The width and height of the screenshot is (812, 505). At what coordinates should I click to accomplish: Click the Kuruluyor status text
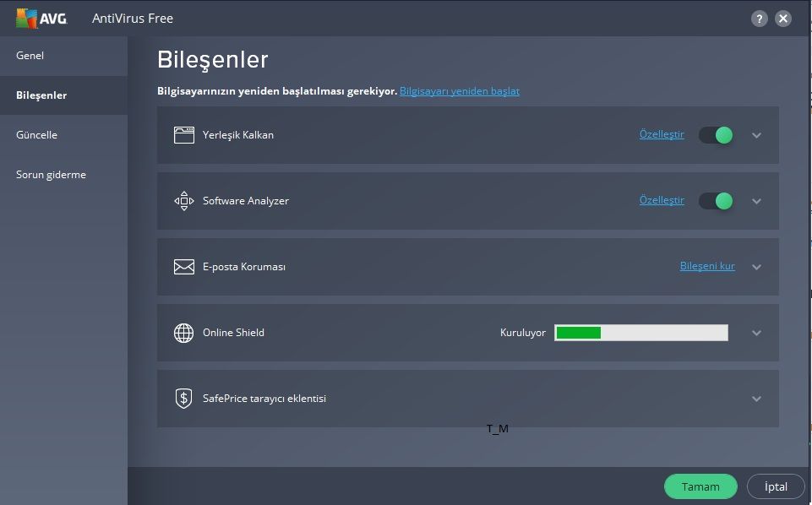[x=522, y=333]
